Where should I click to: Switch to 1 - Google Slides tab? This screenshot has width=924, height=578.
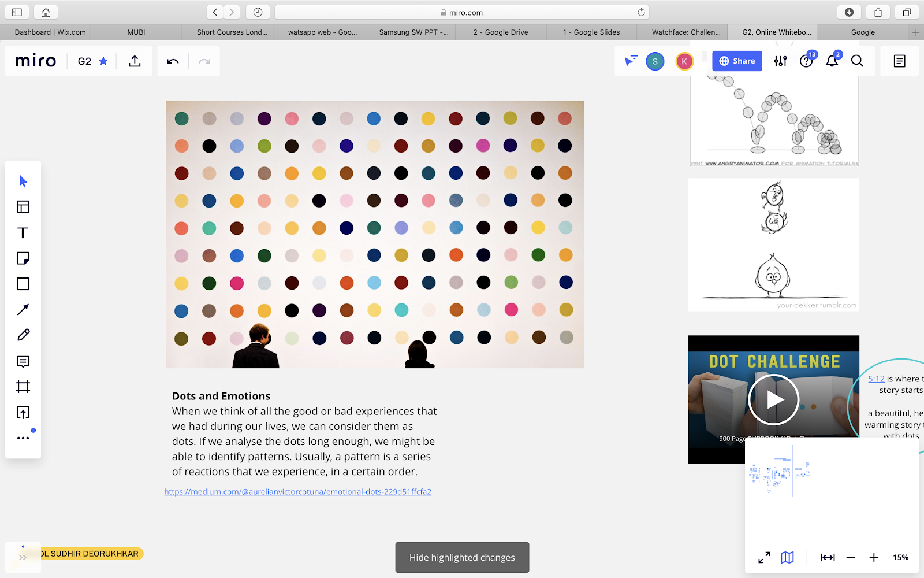(591, 32)
